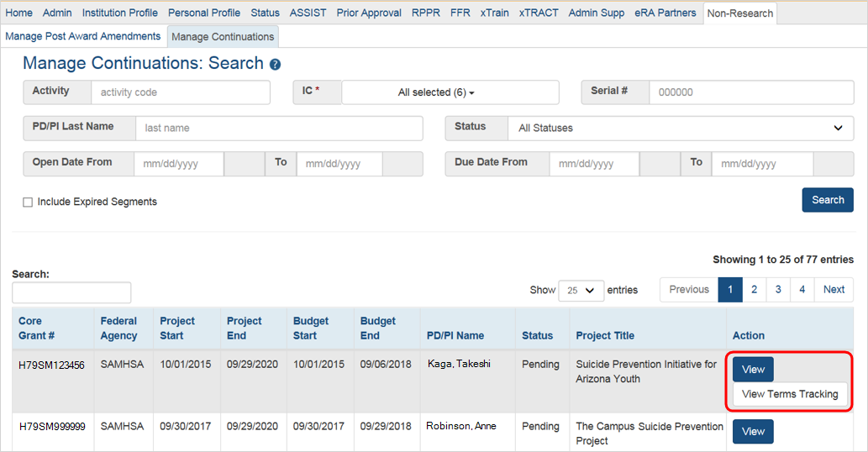Click Showing 1 to 25 of 77 entries text
Image resolution: width=868 pixels, height=452 pixels.
[x=783, y=260]
